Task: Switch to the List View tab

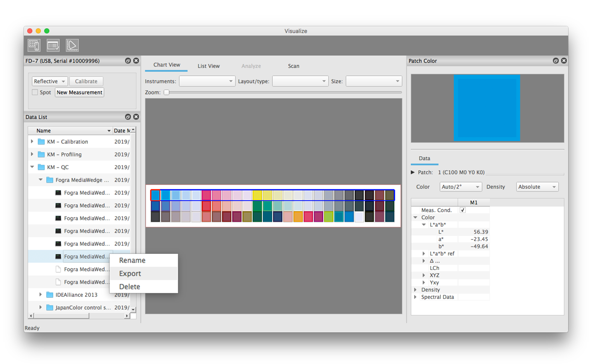Action: click(208, 66)
